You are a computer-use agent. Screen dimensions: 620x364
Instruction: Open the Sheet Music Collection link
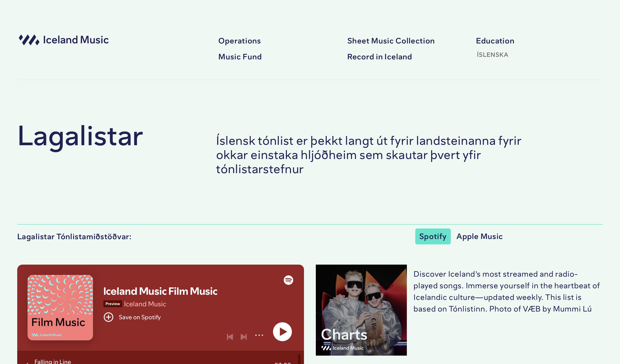[x=391, y=41]
